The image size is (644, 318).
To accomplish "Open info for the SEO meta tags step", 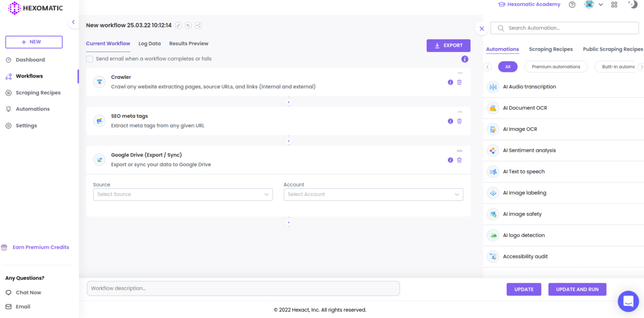I will pyautogui.click(x=450, y=121).
